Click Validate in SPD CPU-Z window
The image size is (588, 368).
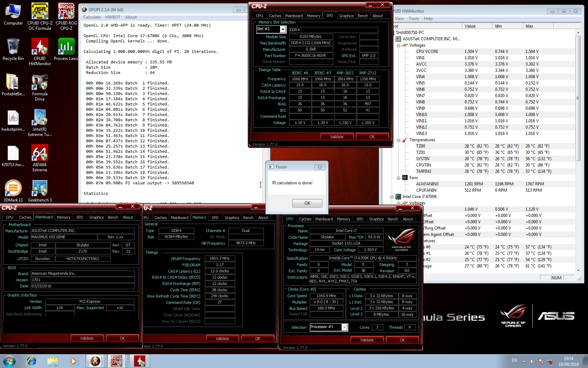tap(337, 137)
